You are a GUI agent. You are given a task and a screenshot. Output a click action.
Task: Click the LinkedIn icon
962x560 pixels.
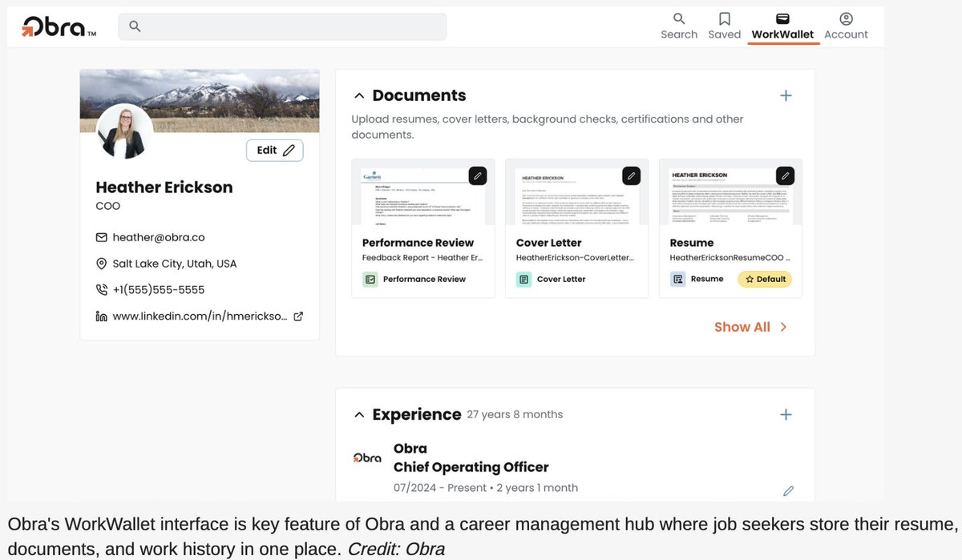point(102,316)
